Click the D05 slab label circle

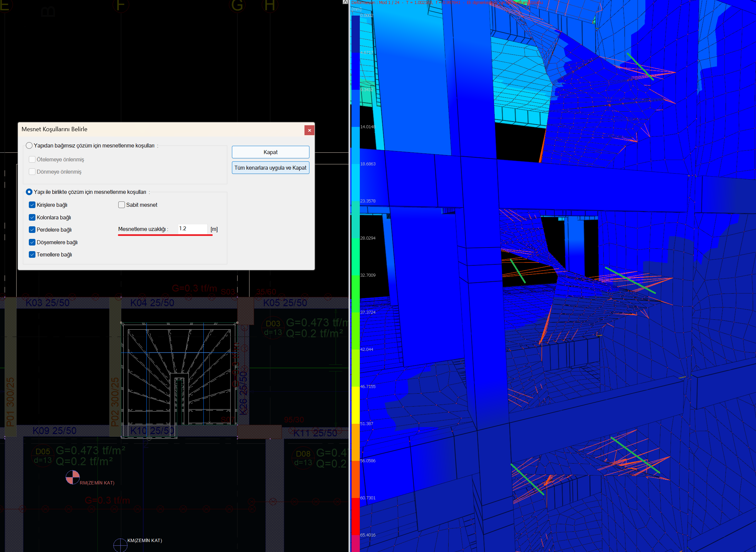[43, 456]
